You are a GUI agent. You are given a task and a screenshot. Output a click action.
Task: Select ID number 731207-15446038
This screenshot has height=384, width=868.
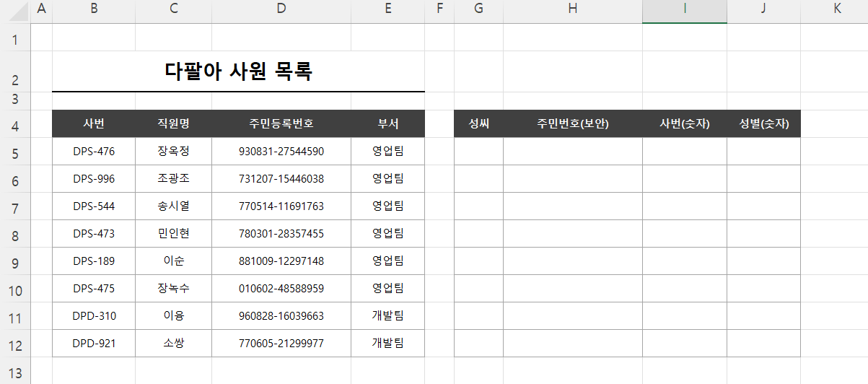point(281,179)
